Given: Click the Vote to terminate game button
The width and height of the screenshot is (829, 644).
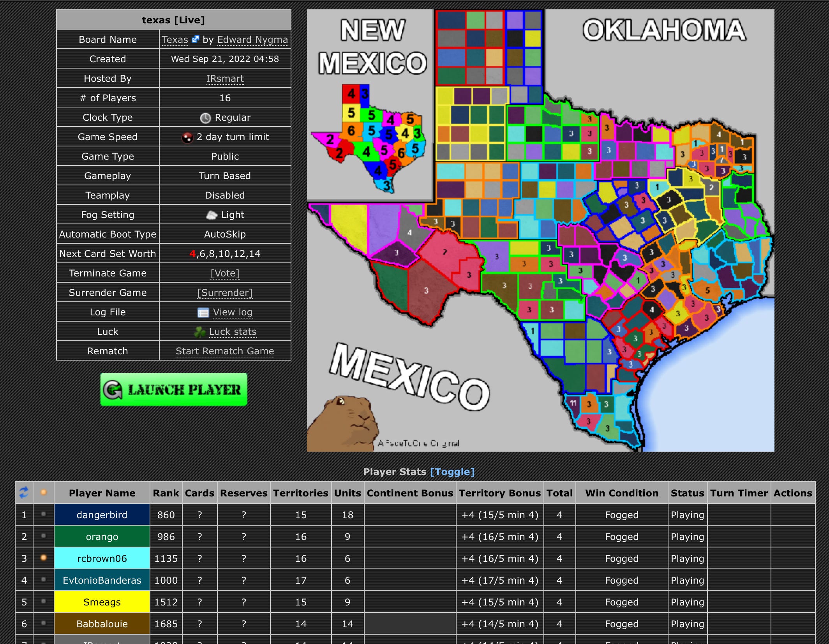Looking at the screenshot, I should point(224,272).
